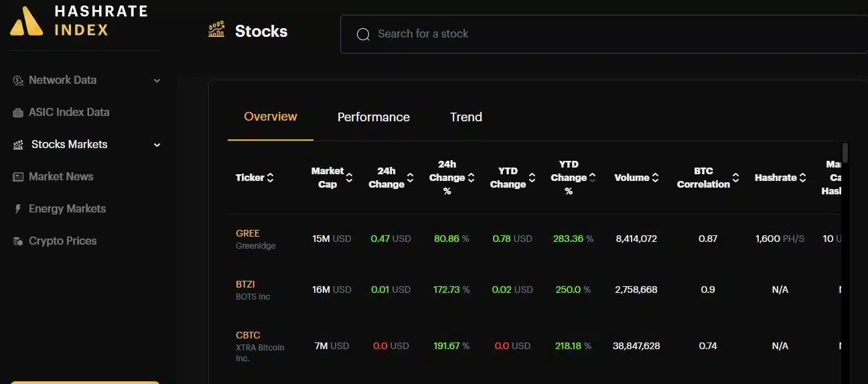Click CBTC market cap 7M USD
Viewport: 868px width, 384px height.
(332, 346)
